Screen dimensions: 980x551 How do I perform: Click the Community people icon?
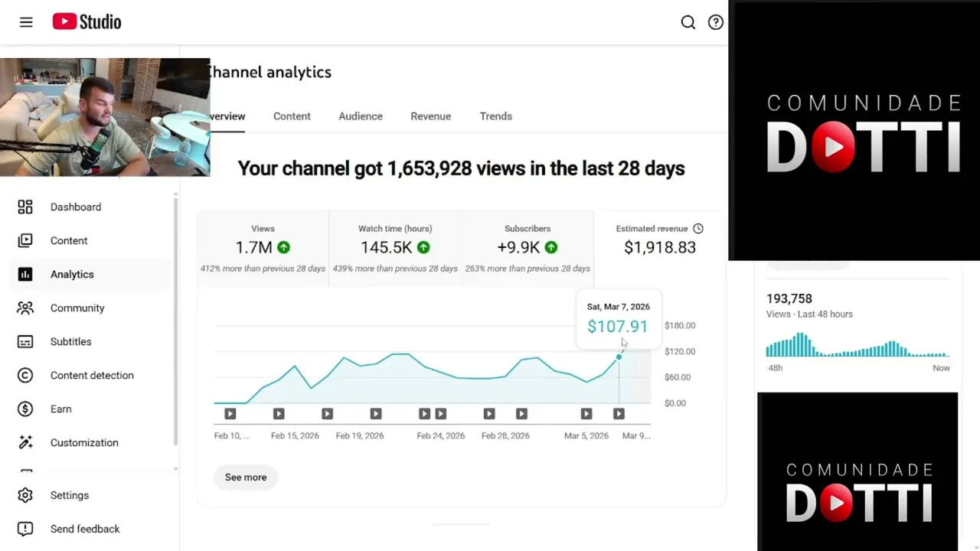25,308
